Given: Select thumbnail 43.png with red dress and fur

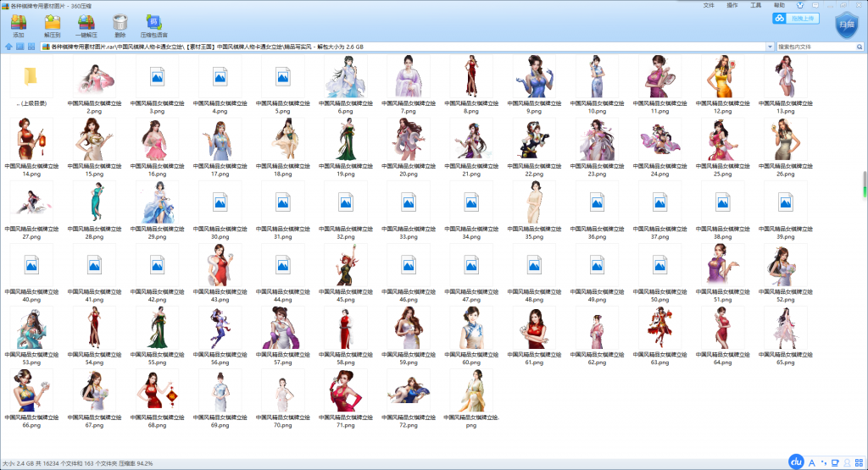Looking at the screenshot, I should tap(220, 265).
